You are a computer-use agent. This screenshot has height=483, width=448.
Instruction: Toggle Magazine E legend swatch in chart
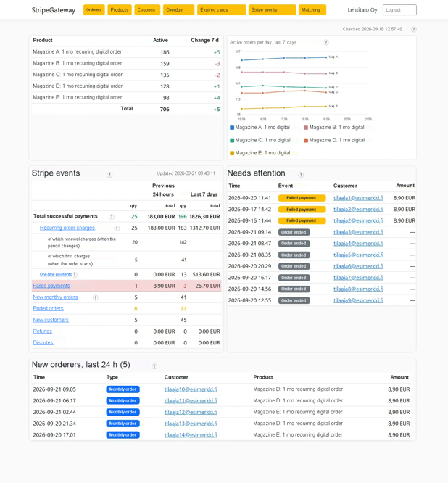(x=232, y=153)
